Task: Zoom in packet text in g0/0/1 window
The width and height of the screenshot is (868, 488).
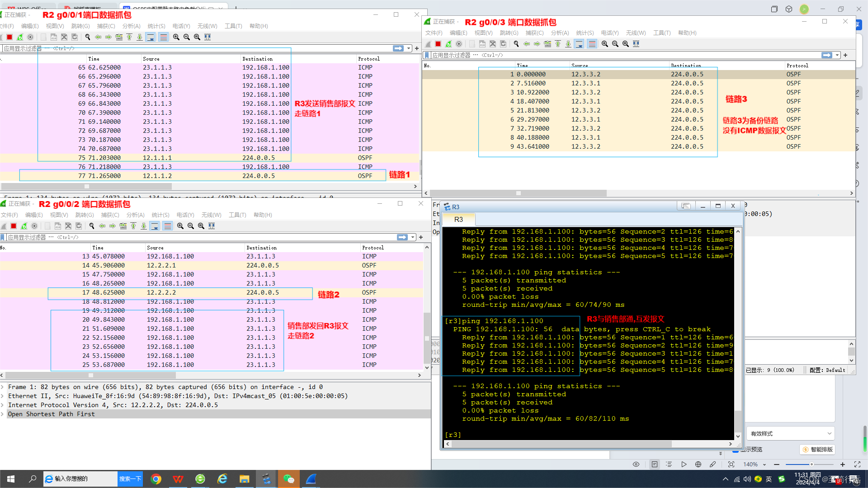Action: (x=176, y=37)
